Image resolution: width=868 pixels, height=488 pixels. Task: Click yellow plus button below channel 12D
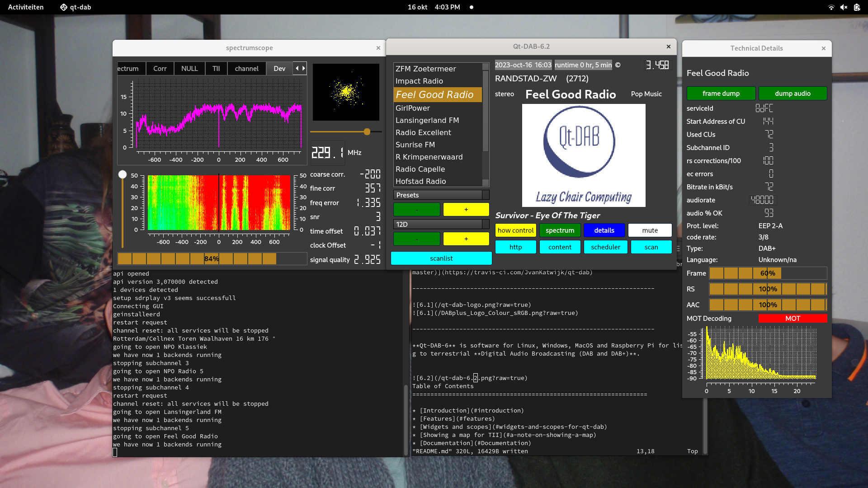point(466,239)
